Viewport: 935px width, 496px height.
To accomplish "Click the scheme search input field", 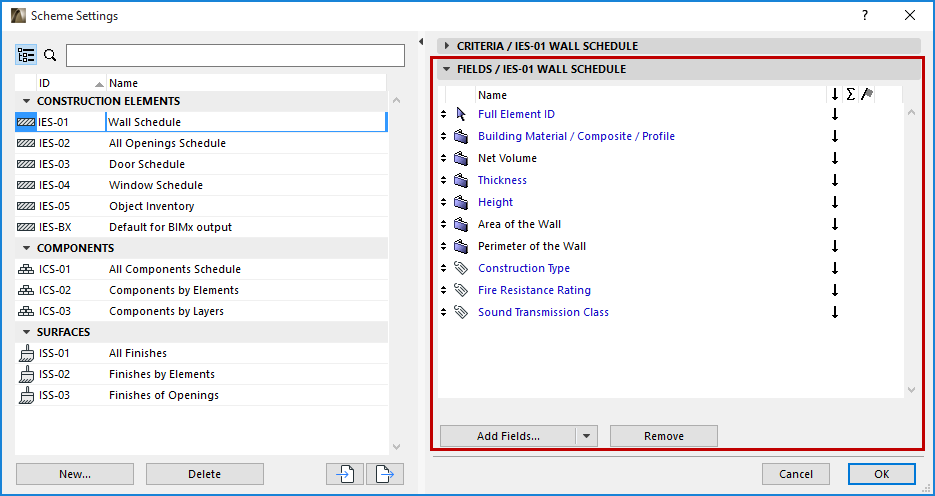I will pyautogui.click(x=236, y=55).
